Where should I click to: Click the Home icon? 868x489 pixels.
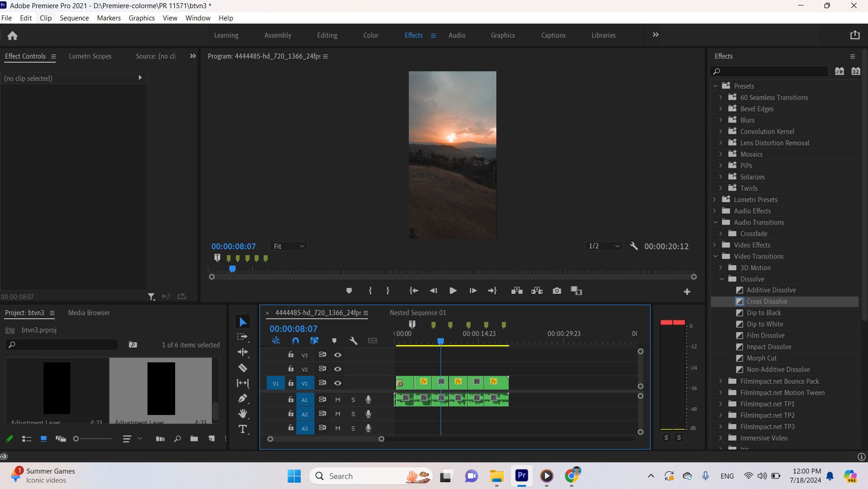click(x=13, y=35)
